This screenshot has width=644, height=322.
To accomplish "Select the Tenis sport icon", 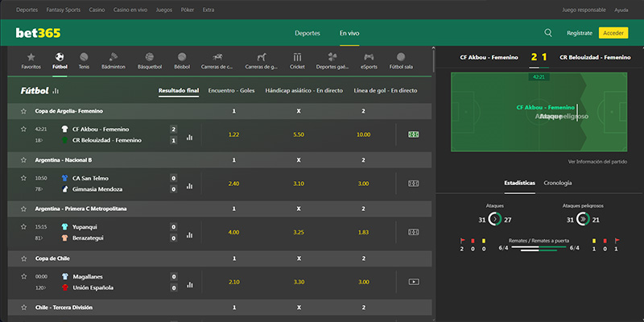I will 84,57.
